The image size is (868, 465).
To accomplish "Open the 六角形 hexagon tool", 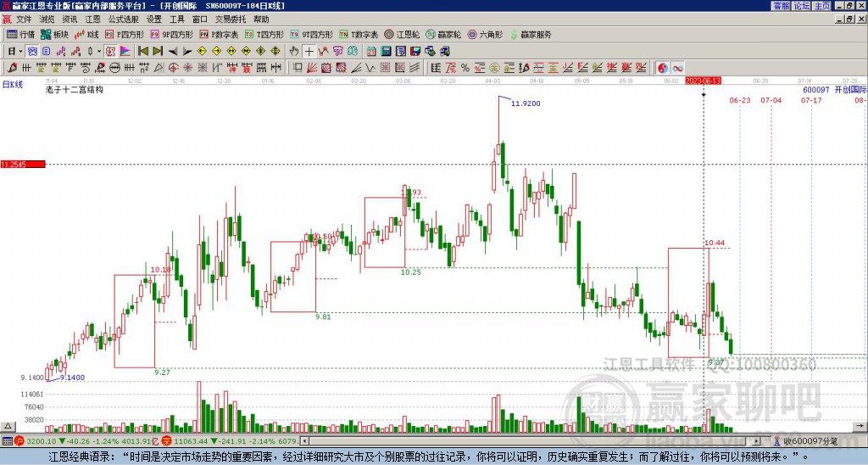I will (485, 34).
